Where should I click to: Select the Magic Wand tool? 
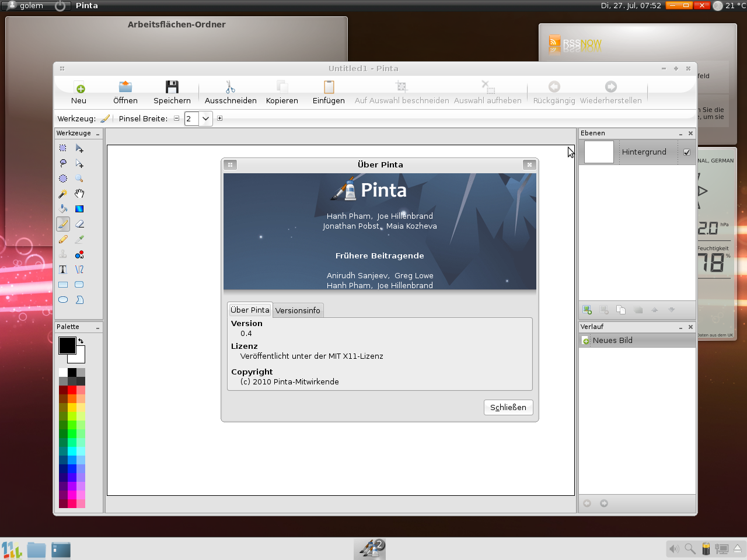[63, 194]
